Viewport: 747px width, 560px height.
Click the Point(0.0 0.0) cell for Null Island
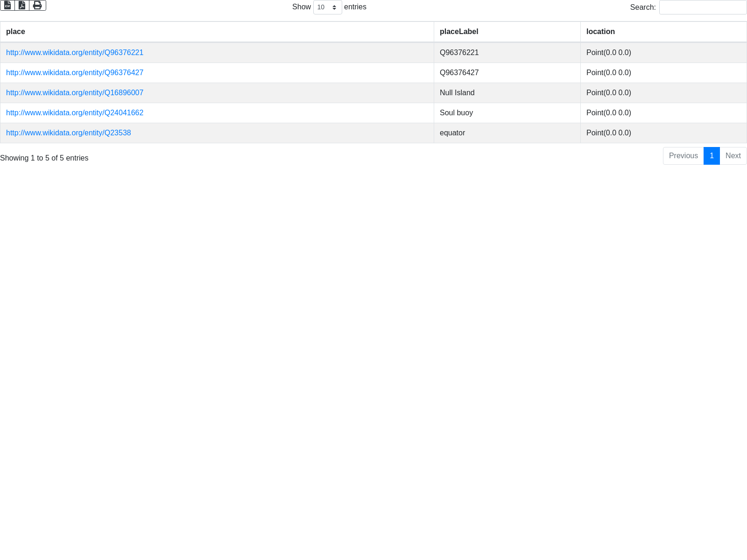tap(609, 93)
